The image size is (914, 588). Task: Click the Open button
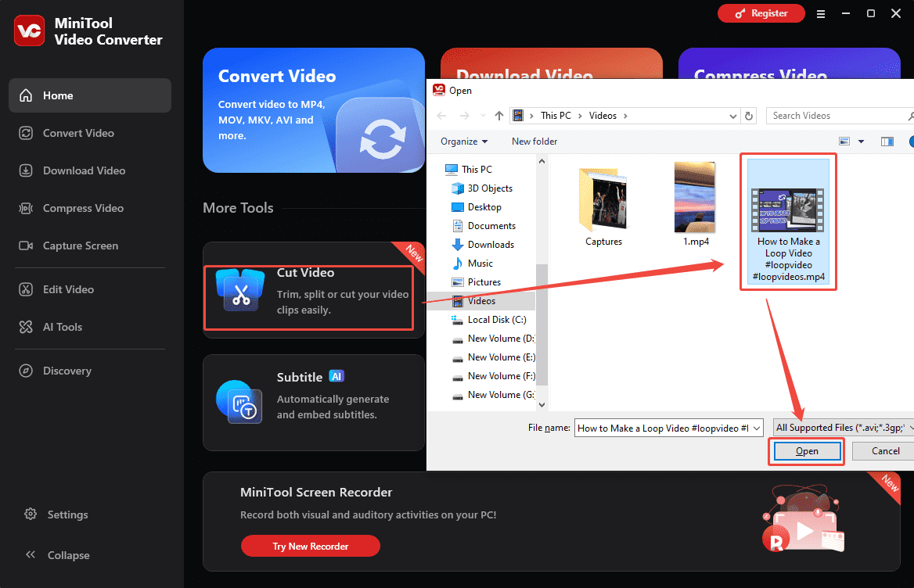(807, 451)
